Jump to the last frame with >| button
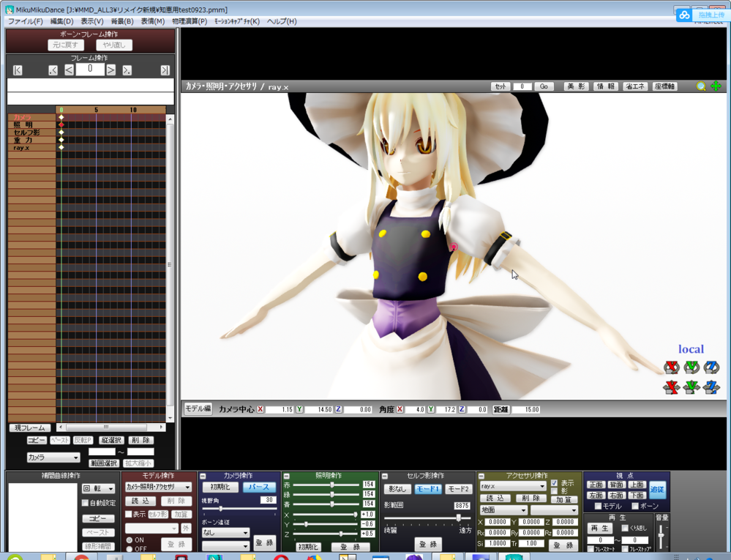The image size is (731, 560). click(x=165, y=70)
